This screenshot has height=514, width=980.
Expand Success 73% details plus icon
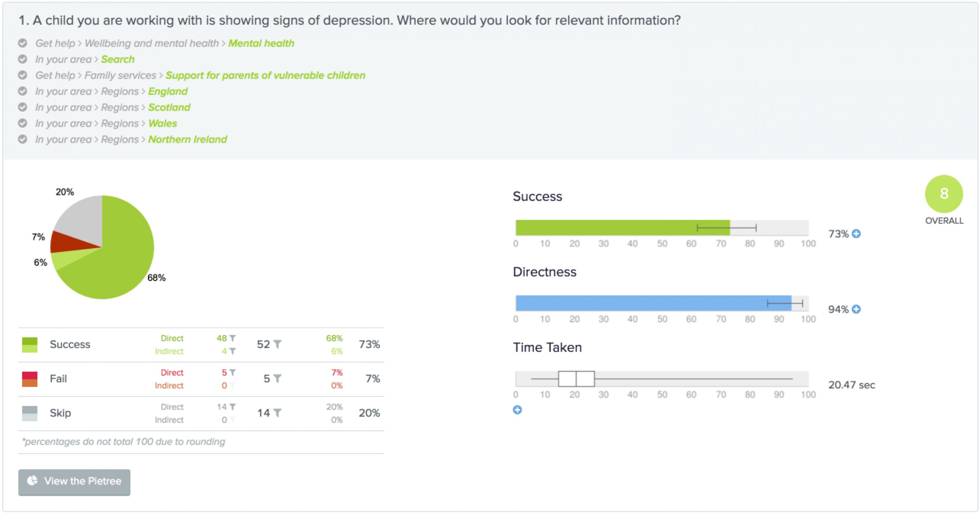point(856,234)
